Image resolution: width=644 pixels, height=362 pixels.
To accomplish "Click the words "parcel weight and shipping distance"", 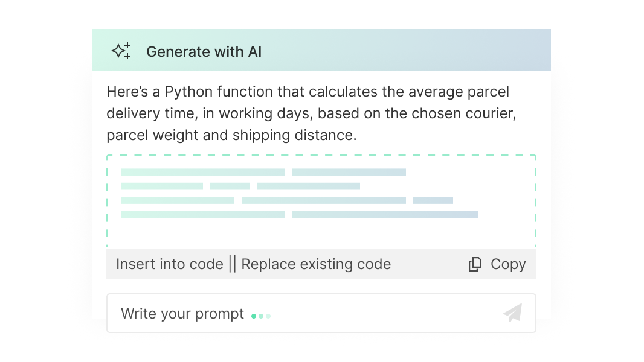I will [231, 135].
